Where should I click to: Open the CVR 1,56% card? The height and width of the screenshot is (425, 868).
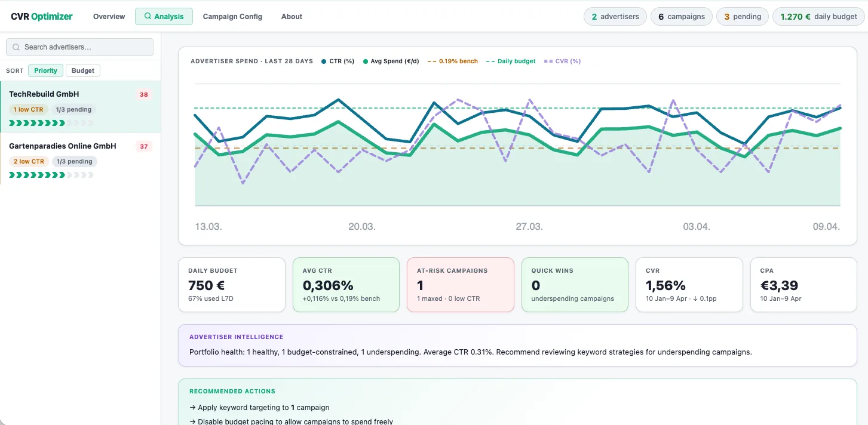pyautogui.click(x=689, y=285)
